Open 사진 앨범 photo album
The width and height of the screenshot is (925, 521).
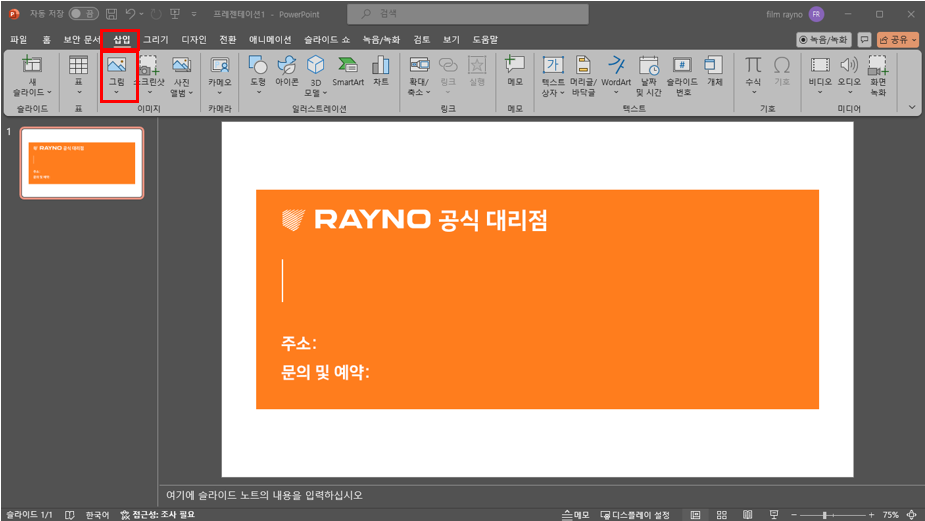(x=181, y=76)
